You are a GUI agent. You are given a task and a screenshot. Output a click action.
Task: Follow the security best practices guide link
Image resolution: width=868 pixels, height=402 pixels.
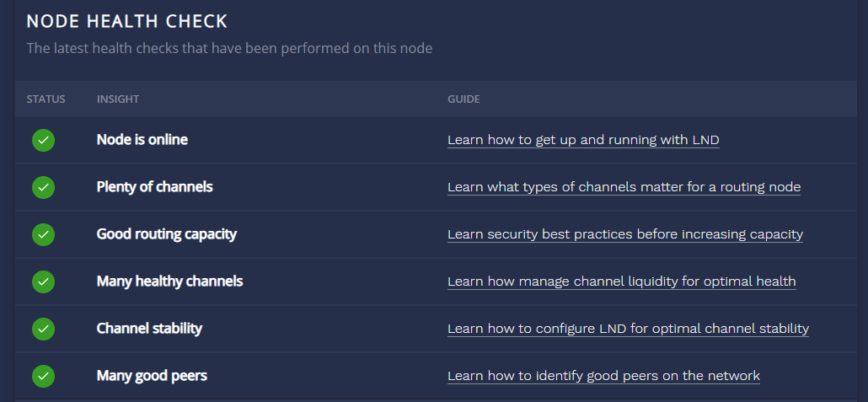(624, 234)
